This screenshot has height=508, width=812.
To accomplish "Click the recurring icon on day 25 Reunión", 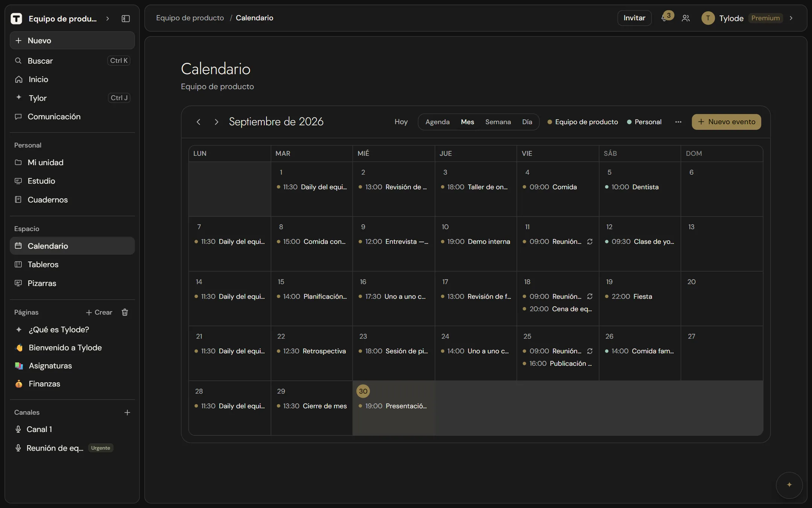I will tap(590, 351).
